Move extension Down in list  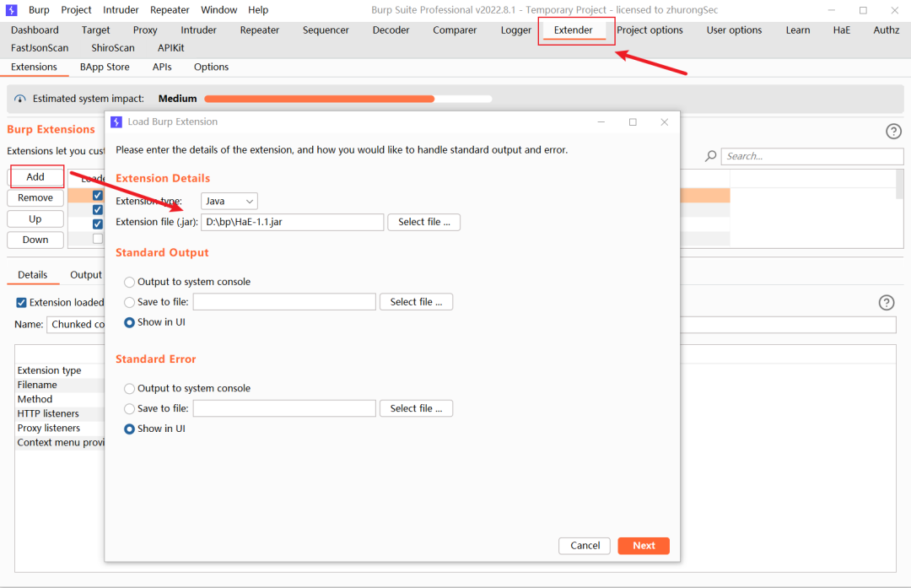(x=35, y=240)
